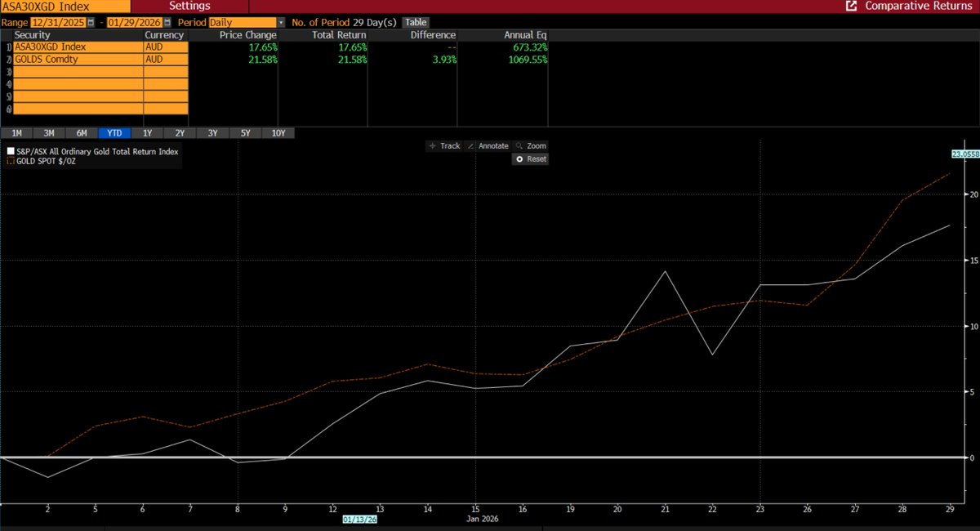Click the empty security field in row 5
This screenshot has height=531, width=980.
[78, 96]
